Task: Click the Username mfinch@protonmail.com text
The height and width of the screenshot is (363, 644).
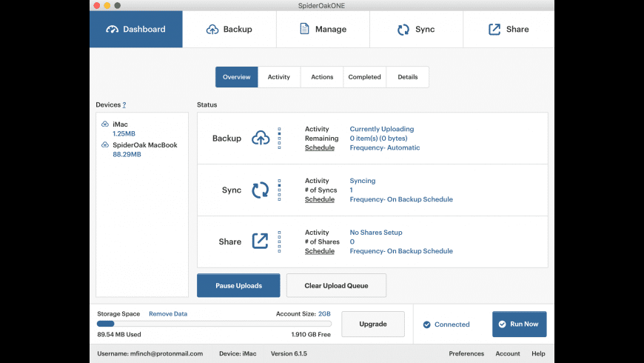Action: pos(150,353)
